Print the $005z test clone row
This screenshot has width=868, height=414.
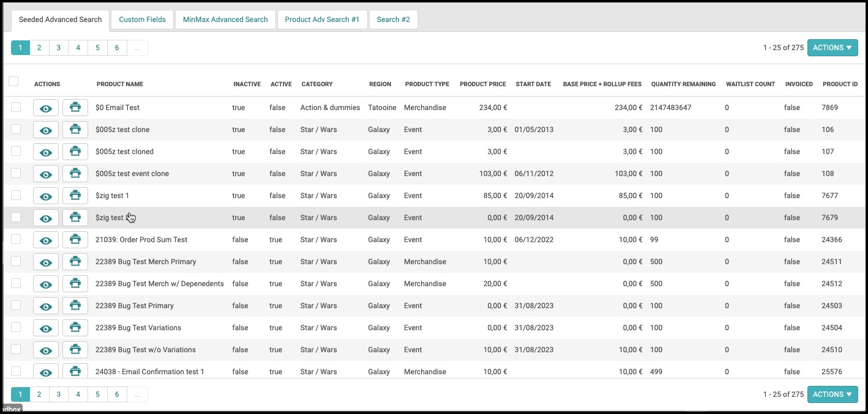click(x=75, y=130)
